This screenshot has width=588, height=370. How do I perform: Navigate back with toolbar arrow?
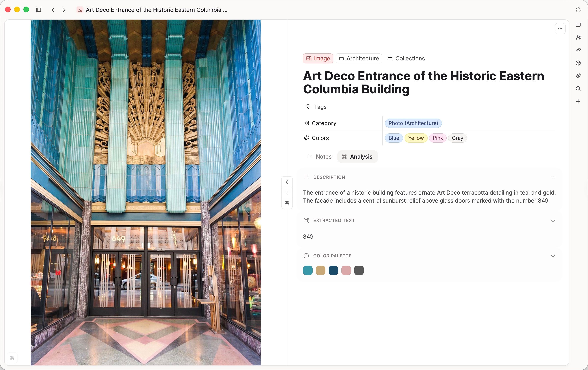tap(53, 10)
